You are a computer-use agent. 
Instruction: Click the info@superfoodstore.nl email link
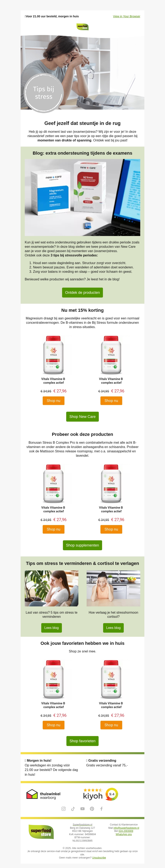[126, 828]
